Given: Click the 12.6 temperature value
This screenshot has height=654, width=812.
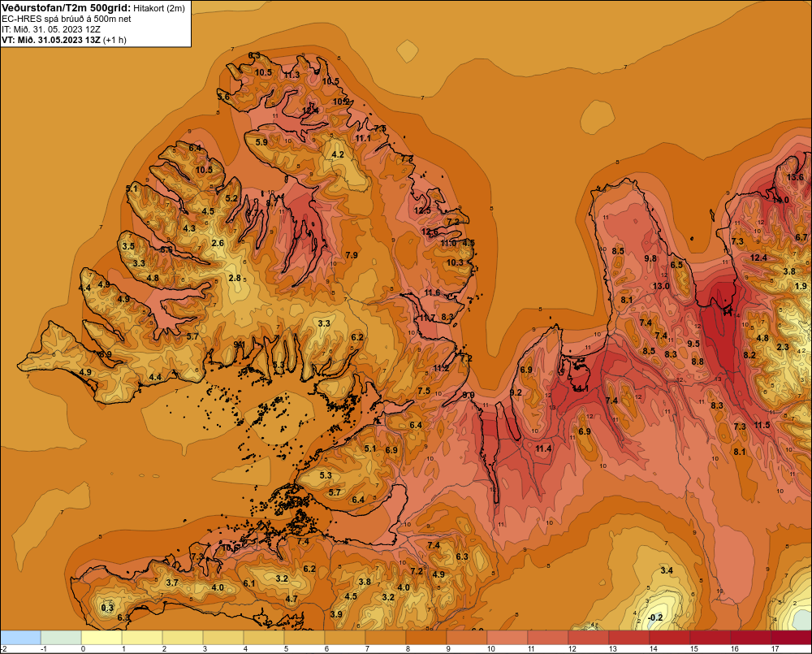Looking at the screenshot, I should coord(430,232).
